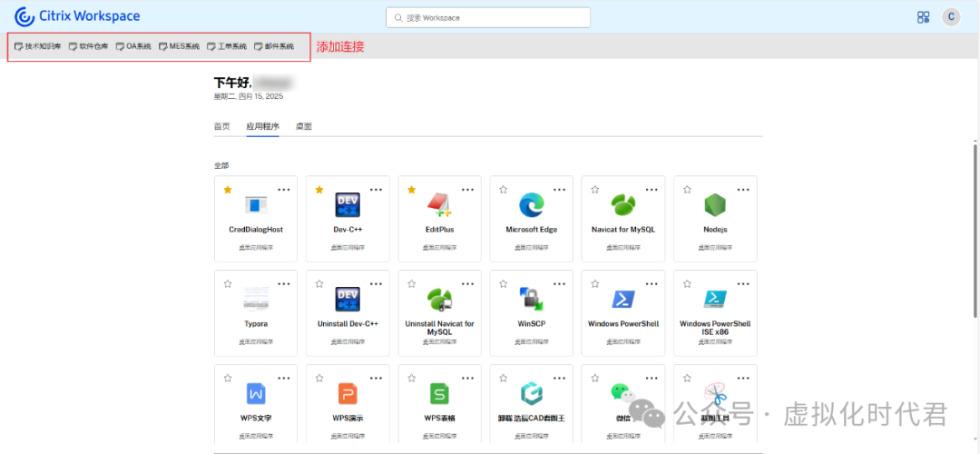Star the WinSCP application card
980x454 pixels.
click(503, 284)
